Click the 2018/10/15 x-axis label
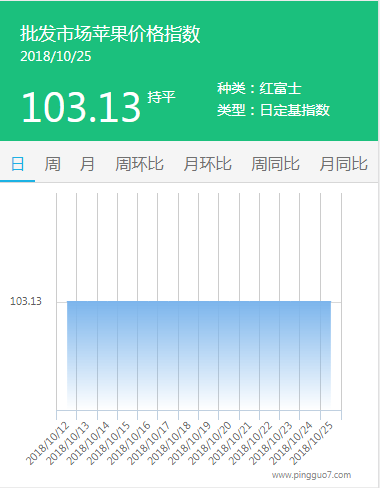This screenshot has height=488, width=380. pos(108,443)
